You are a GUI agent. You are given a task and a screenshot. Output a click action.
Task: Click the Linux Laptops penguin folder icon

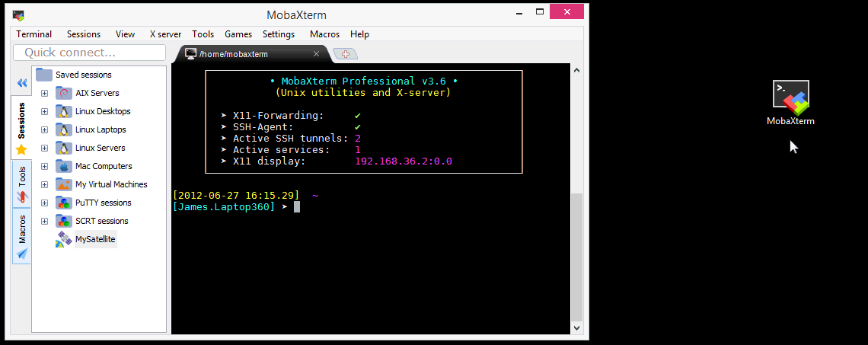coord(64,129)
